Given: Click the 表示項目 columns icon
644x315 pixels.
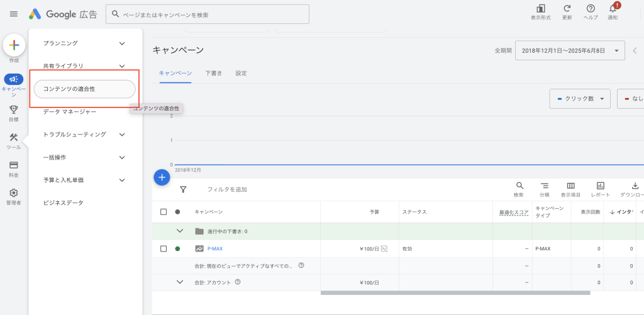Looking at the screenshot, I should (571, 186).
